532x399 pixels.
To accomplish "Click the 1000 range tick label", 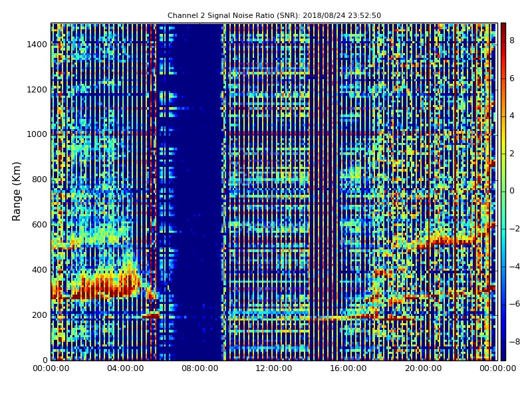I will [x=37, y=134].
